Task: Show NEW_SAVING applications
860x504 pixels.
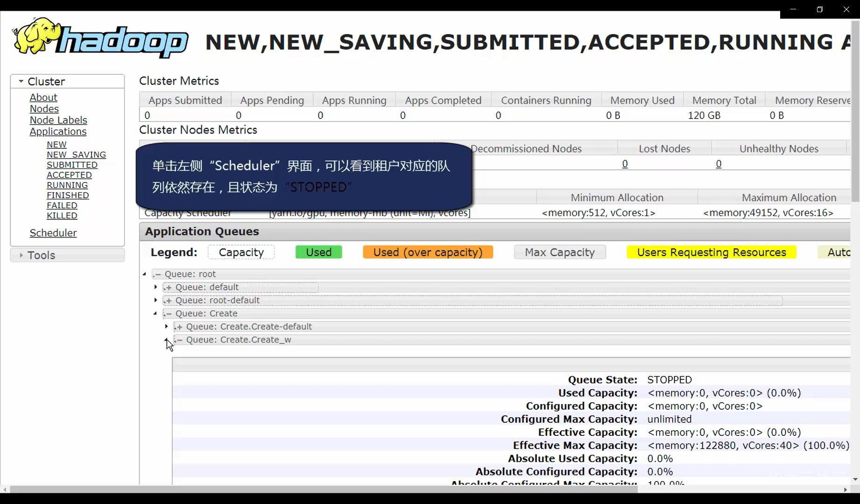Action: [x=76, y=154]
